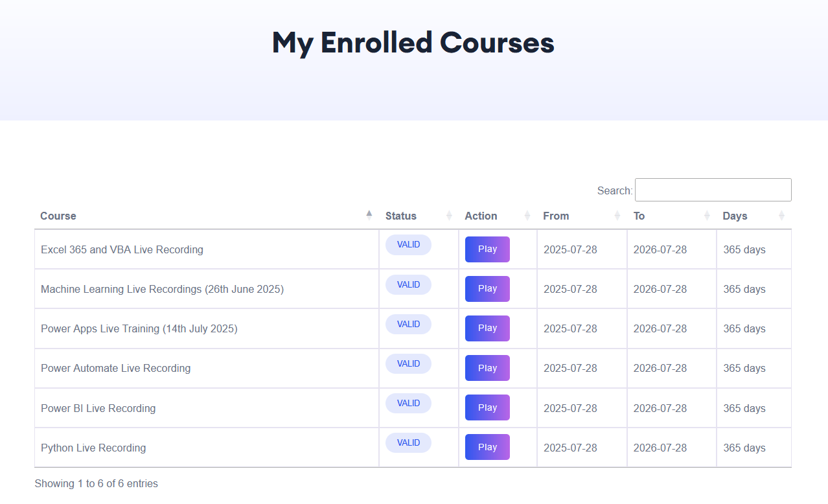Click the Showing 1 to 6 of 6 entries text
The height and width of the screenshot is (504, 828).
point(96,483)
